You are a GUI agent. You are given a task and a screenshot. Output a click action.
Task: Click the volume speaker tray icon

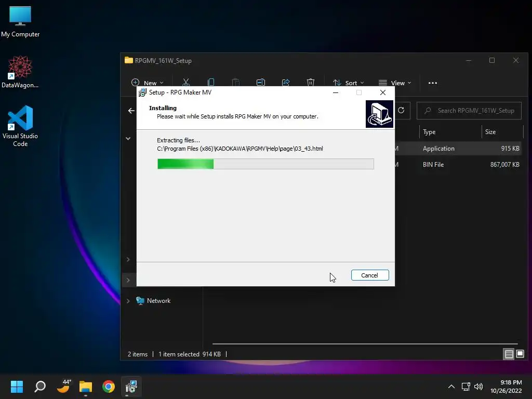pyautogui.click(x=478, y=387)
